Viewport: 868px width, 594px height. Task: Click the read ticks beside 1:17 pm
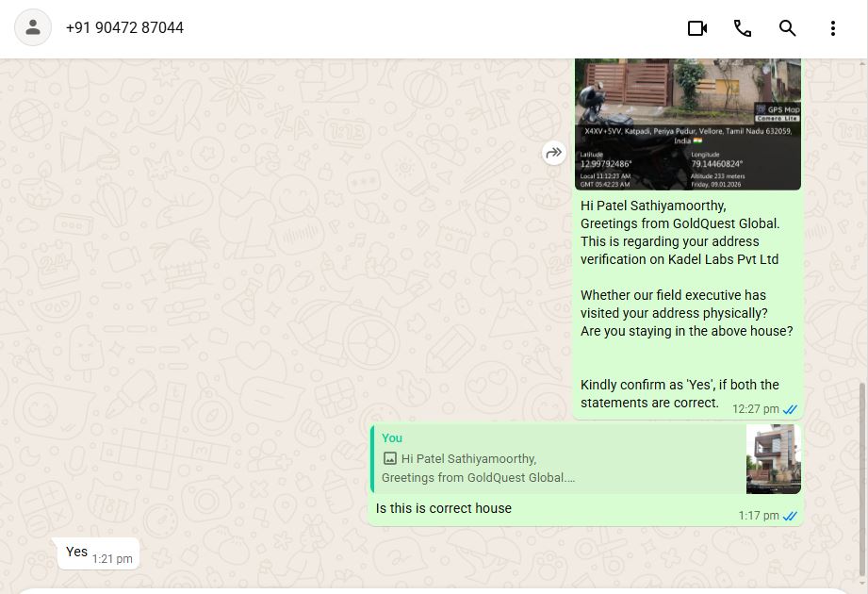(791, 516)
